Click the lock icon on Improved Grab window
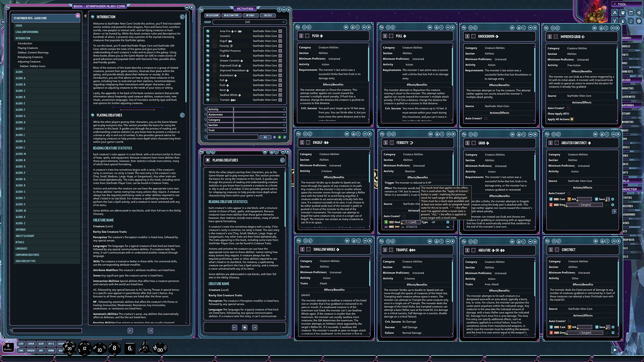Viewport: 644px width, 362px height. pyautogui.click(x=601, y=28)
